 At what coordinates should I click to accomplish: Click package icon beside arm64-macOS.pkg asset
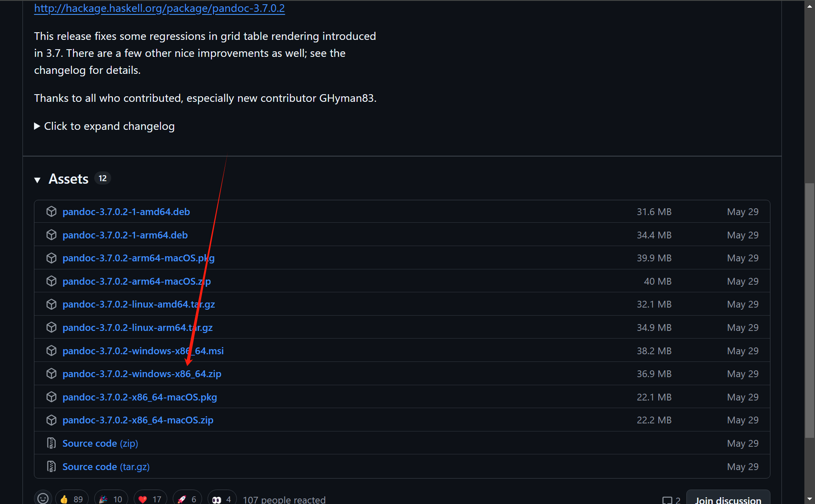tap(51, 258)
